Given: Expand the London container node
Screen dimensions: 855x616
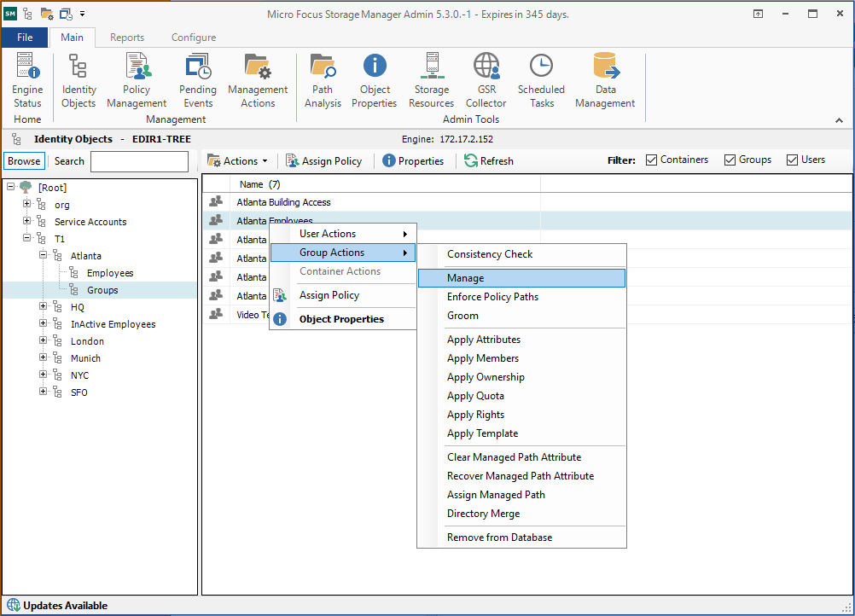Looking at the screenshot, I should click(x=44, y=341).
